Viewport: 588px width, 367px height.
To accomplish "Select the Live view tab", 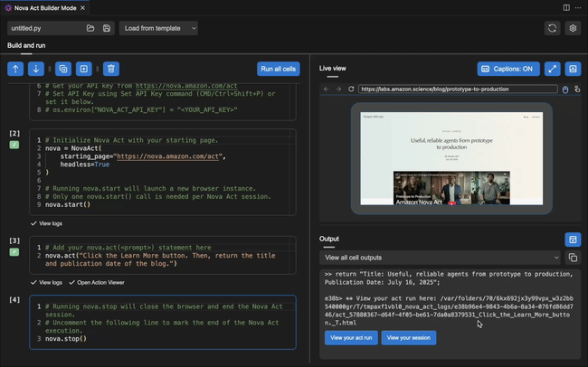I will 333,68.
